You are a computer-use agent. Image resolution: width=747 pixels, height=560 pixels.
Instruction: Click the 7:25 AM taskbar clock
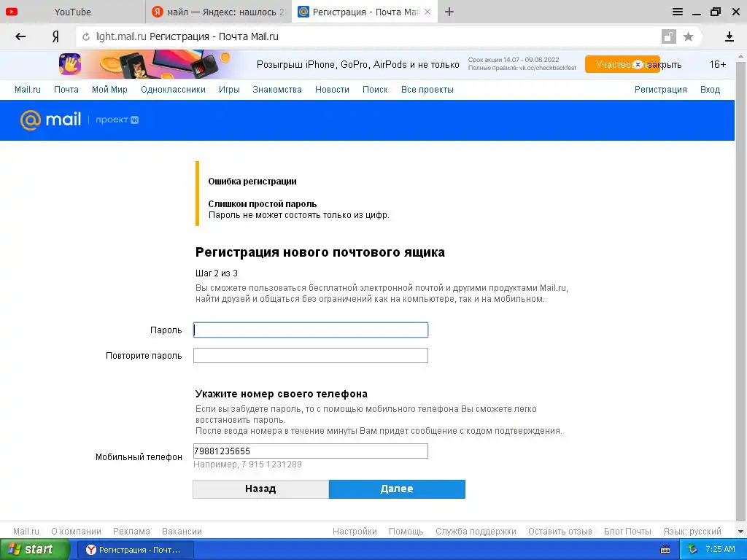[720, 550]
